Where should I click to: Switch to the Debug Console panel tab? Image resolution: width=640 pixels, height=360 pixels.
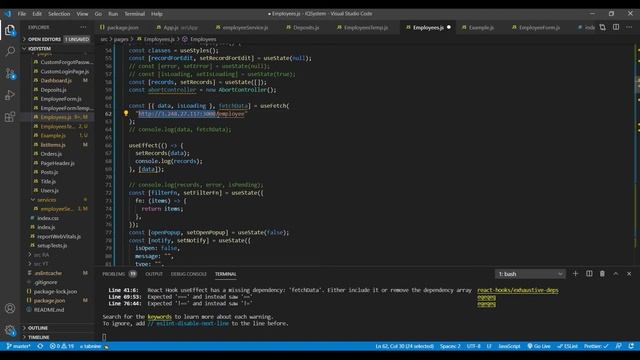click(x=189, y=274)
